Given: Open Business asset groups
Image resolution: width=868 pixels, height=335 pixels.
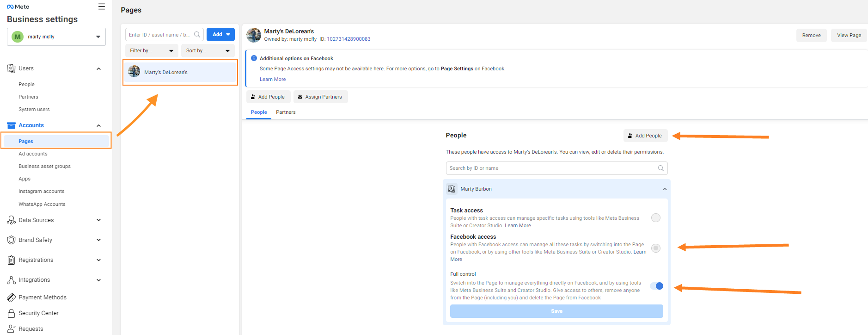Looking at the screenshot, I should 44,166.
